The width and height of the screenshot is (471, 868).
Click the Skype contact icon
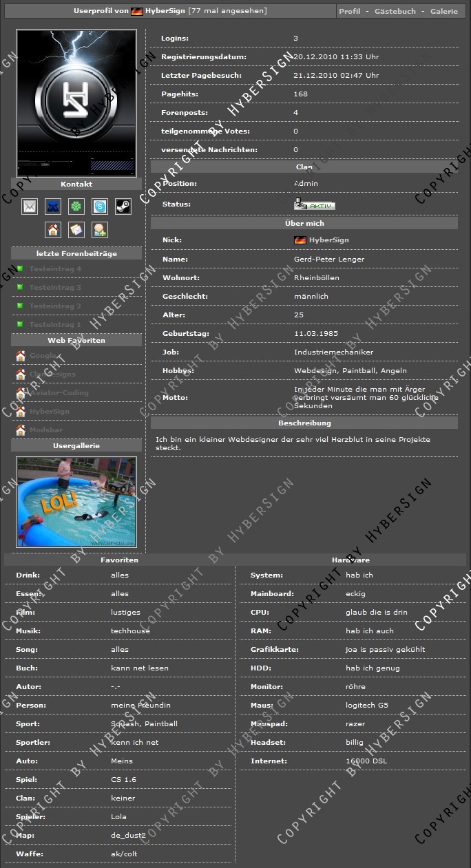pos(100,207)
